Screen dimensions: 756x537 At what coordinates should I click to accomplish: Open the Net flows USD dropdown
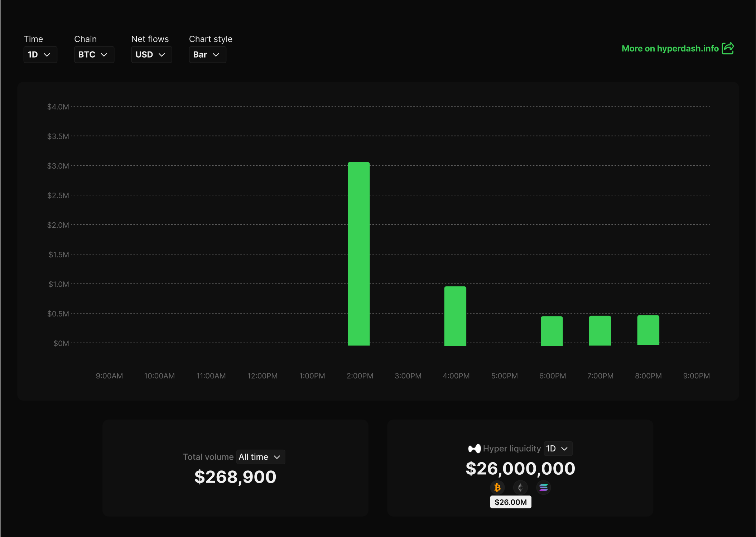151,54
